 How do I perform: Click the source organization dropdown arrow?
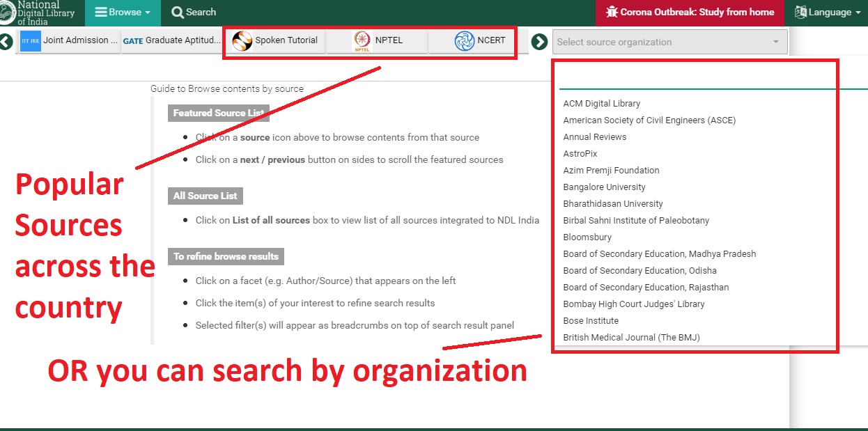click(x=776, y=42)
